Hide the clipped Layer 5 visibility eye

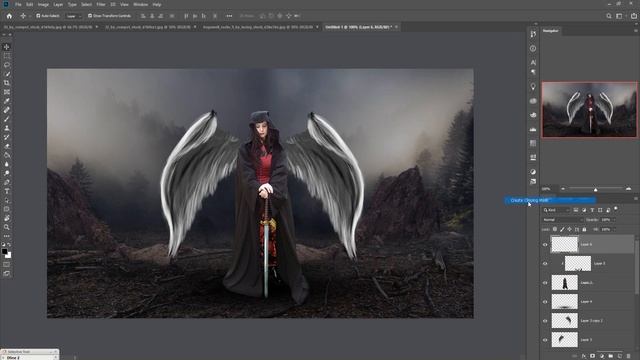545,264
